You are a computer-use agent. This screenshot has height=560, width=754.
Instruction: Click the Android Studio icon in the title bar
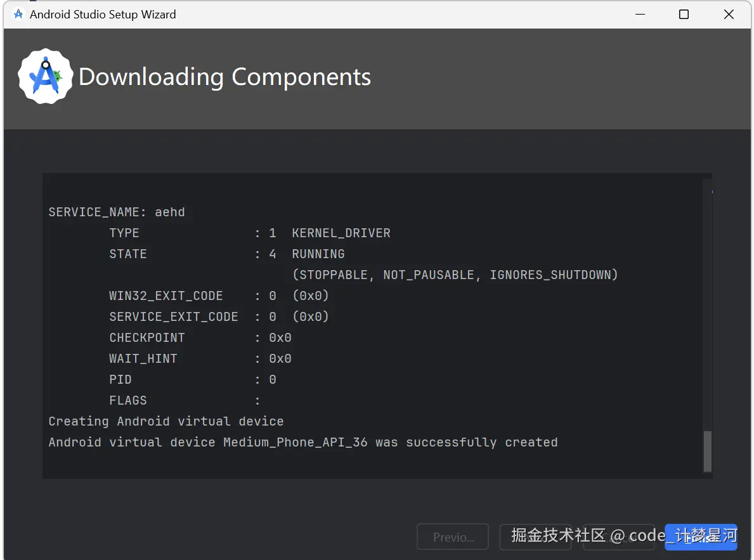pyautogui.click(x=18, y=15)
